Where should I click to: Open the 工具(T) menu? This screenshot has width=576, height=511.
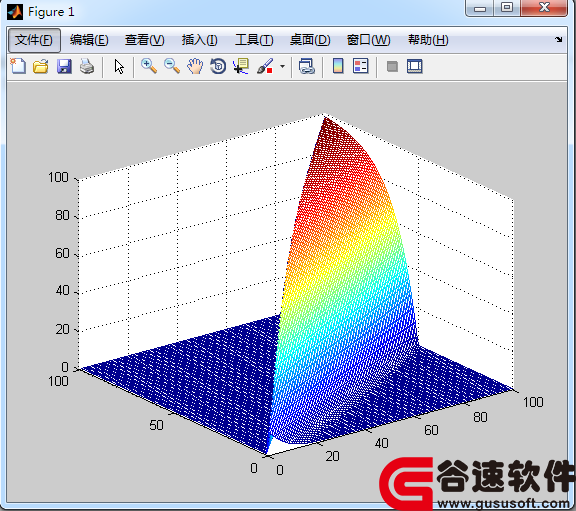254,40
